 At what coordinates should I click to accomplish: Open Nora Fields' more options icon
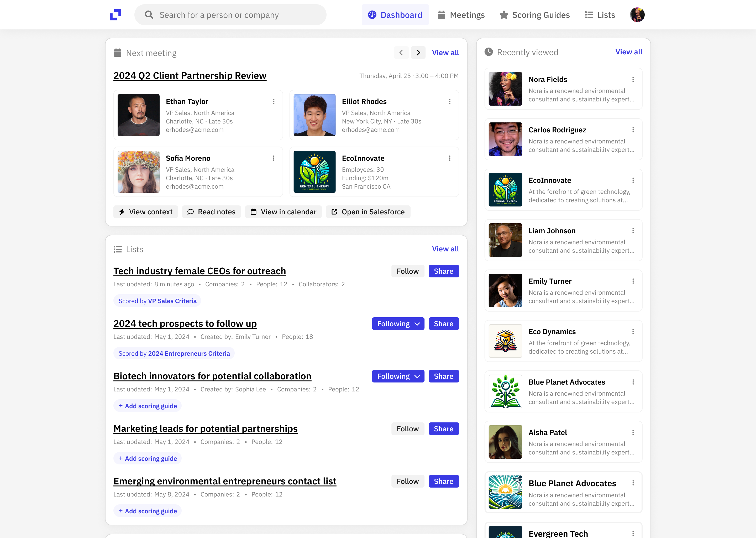coord(633,80)
